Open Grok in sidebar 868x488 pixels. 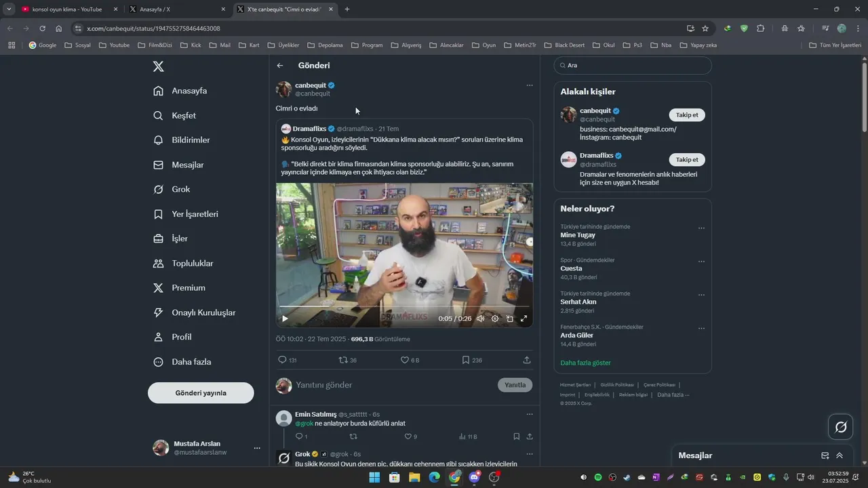(172, 189)
